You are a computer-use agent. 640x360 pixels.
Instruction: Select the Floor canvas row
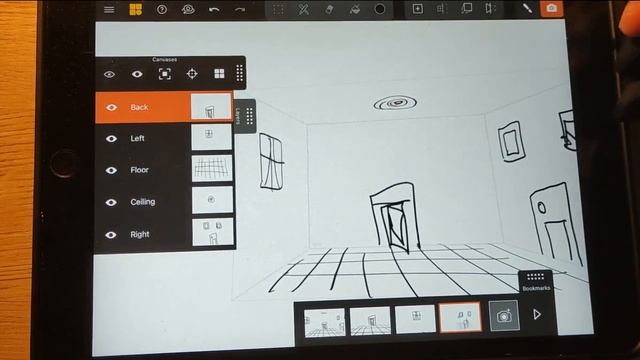point(164,170)
